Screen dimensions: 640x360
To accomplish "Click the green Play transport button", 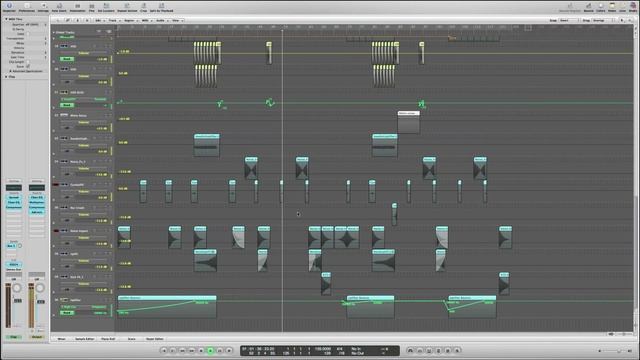I will point(211,350).
